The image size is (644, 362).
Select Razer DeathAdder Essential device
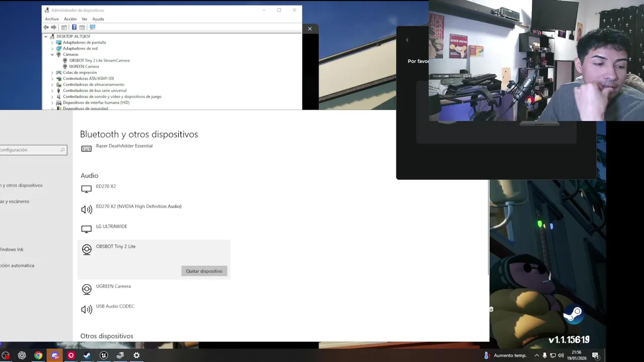pos(124,146)
